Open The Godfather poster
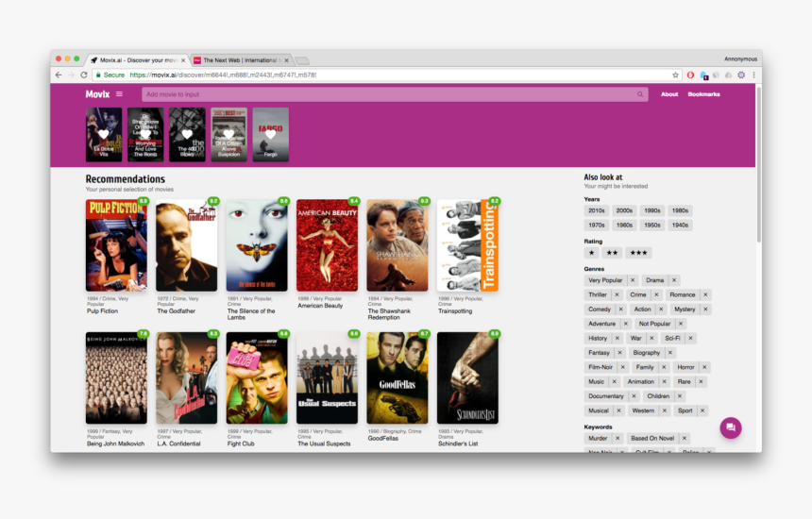Screen dimensions: 812x519 point(186,245)
